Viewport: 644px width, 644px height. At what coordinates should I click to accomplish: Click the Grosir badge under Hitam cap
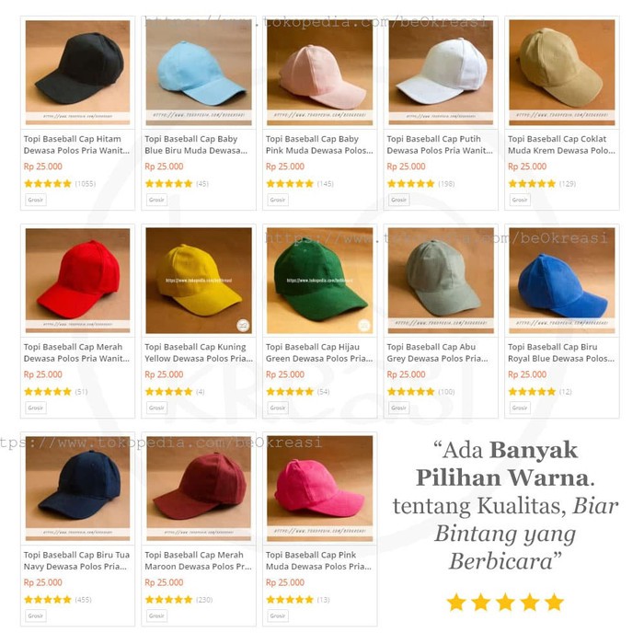pos(36,200)
